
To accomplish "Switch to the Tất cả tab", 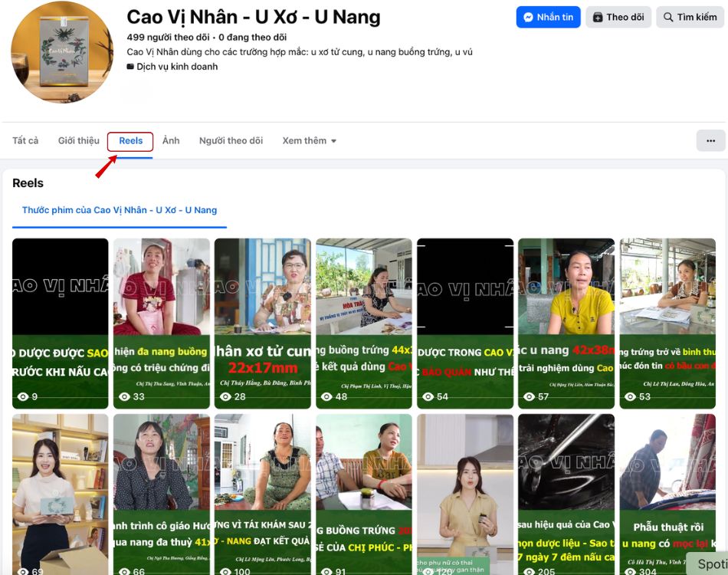I will point(25,141).
